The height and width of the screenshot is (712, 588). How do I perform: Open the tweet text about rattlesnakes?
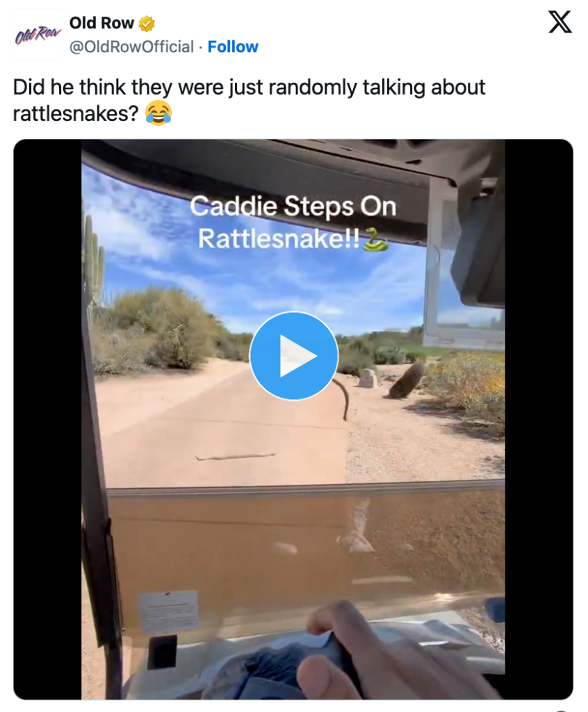coord(249,100)
